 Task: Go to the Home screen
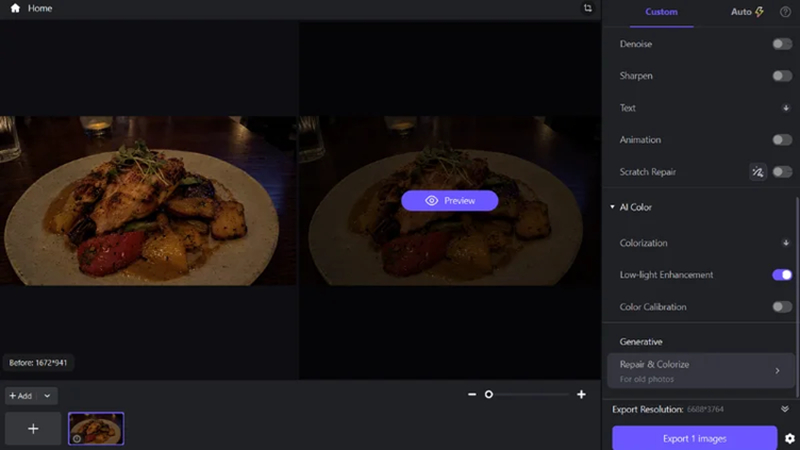(x=32, y=8)
